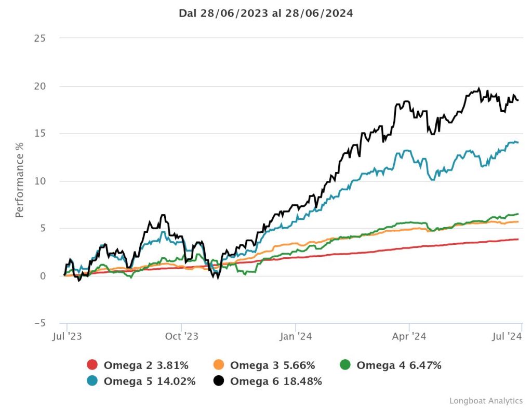This screenshot has height=408, width=532.
Task: Click the Apr '24 x-axis label
Action: pyautogui.click(x=409, y=336)
